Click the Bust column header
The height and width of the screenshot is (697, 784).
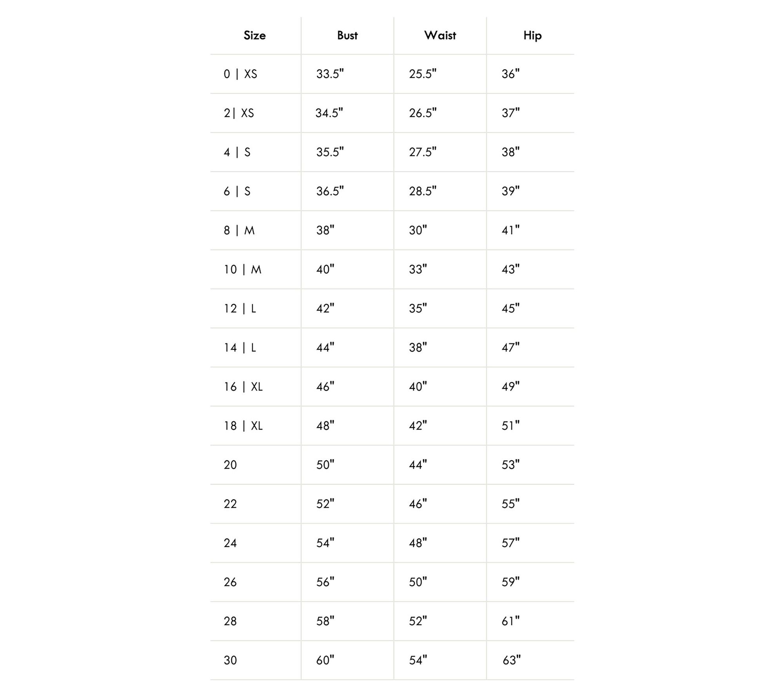coord(347,36)
